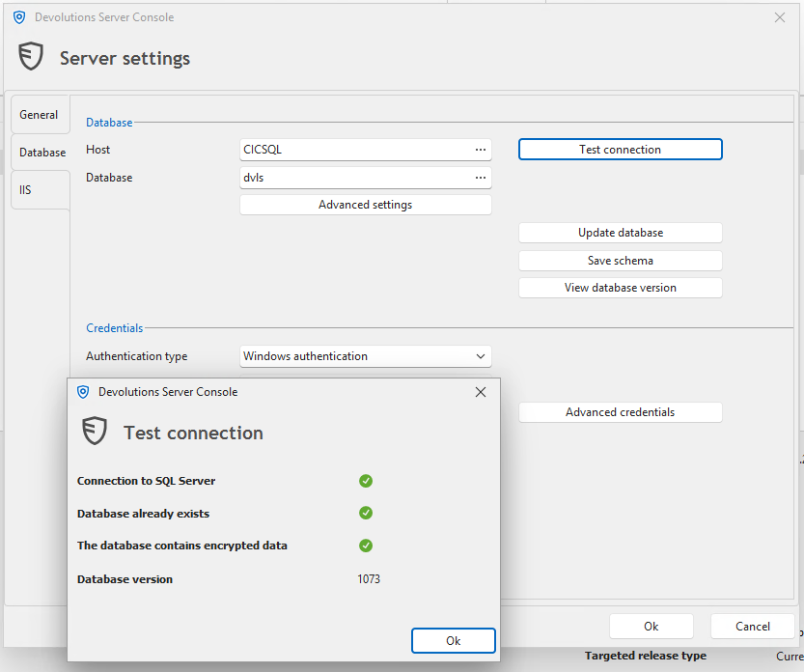Click the blue Database section heading
Image resolution: width=804 pixels, height=672 pixels.
[109, 123]
